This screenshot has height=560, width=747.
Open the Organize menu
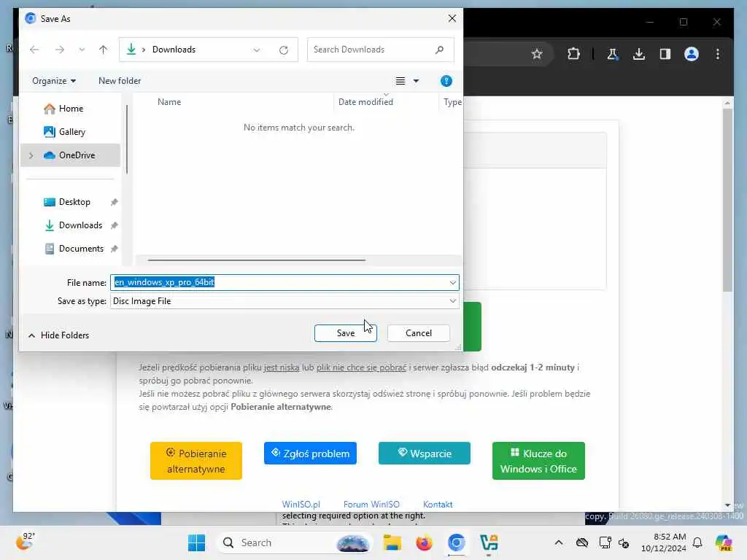pos(54,81)
